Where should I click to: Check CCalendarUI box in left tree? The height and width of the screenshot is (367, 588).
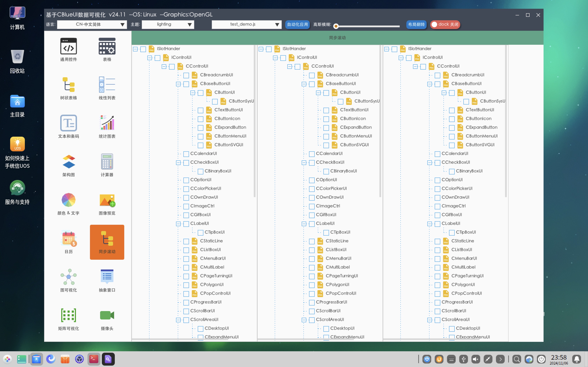point(186,154)
